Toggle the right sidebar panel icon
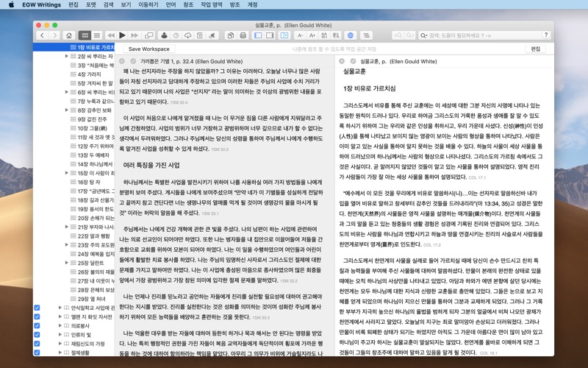The width and height of the screenshot is (588, 368). click(x=270, y=35)
